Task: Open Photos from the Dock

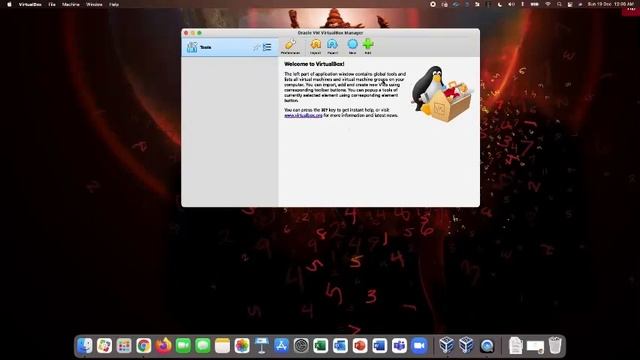Action: coord(242,346)
